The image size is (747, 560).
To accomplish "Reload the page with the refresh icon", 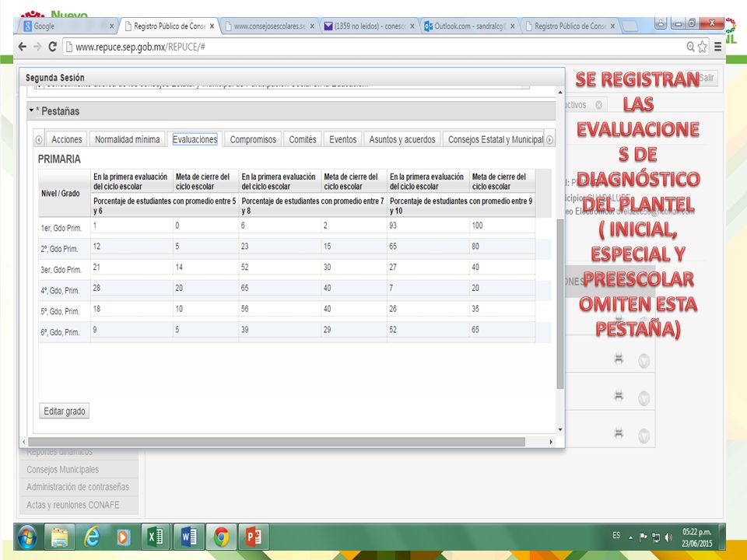I will [52, 47].
